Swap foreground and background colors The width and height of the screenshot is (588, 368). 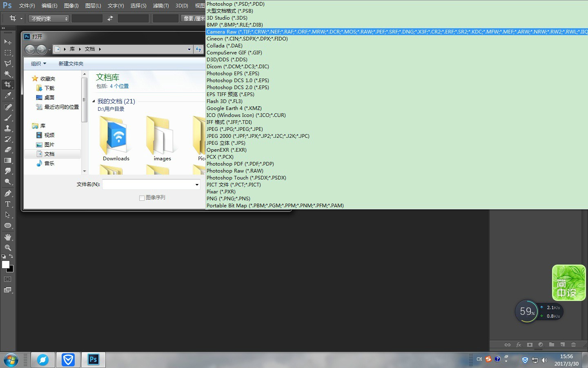click(x=11, y=256)
